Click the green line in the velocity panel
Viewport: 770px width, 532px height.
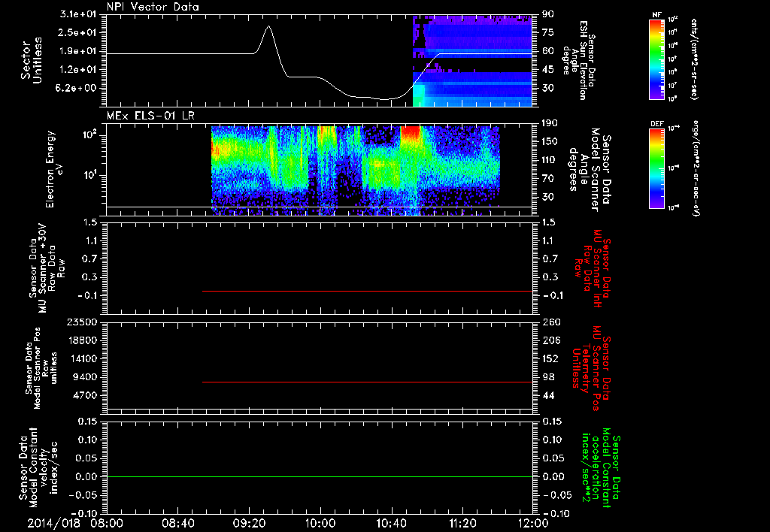(320, 476)
